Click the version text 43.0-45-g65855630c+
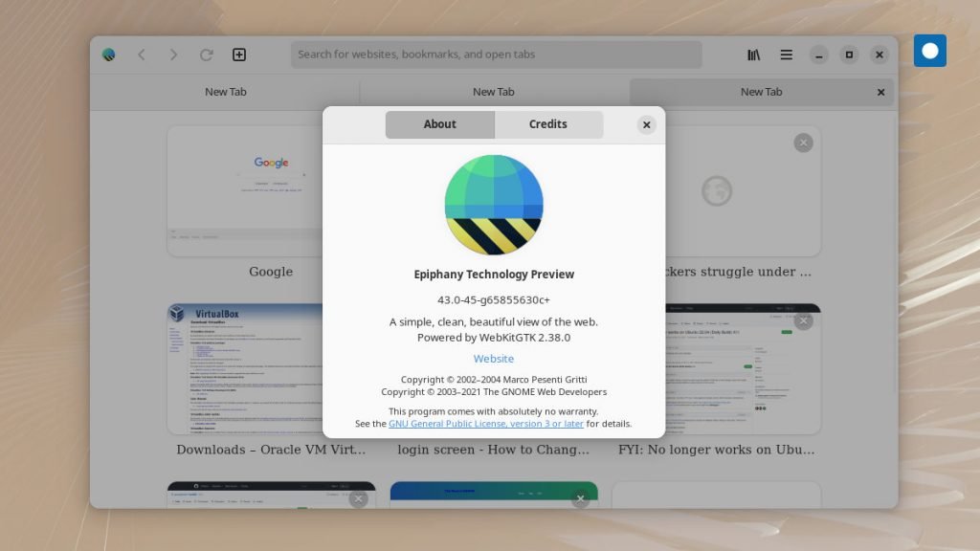 pyautogui.click(x=494, y=299)
